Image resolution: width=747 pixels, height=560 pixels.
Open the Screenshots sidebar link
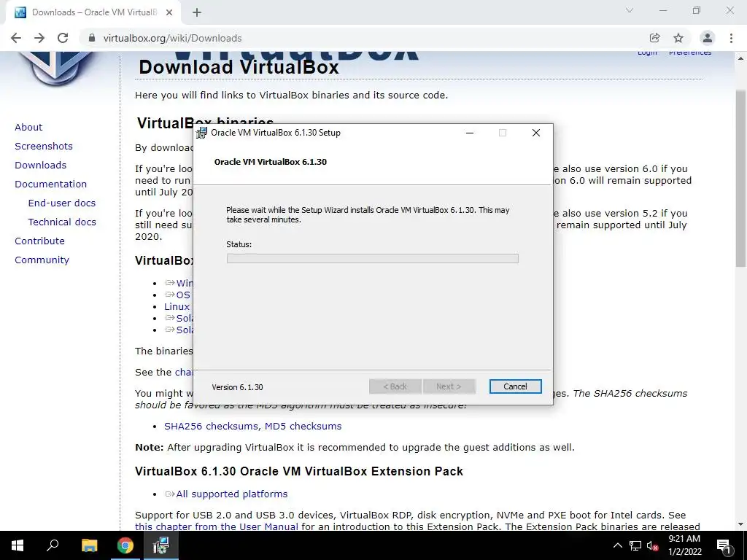click(44, 146)
